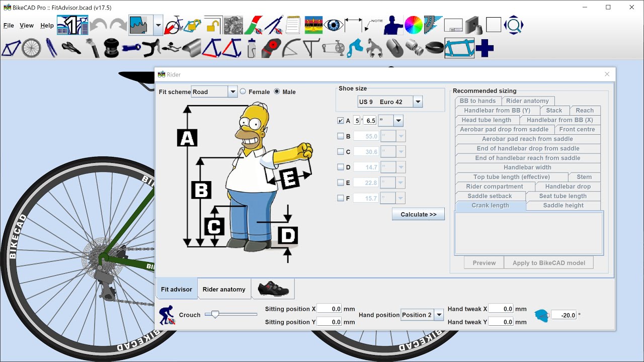The width and height of the screenshot is (644, 362).
Task: Open the notepad icon in toolbar
Action: 293,25
